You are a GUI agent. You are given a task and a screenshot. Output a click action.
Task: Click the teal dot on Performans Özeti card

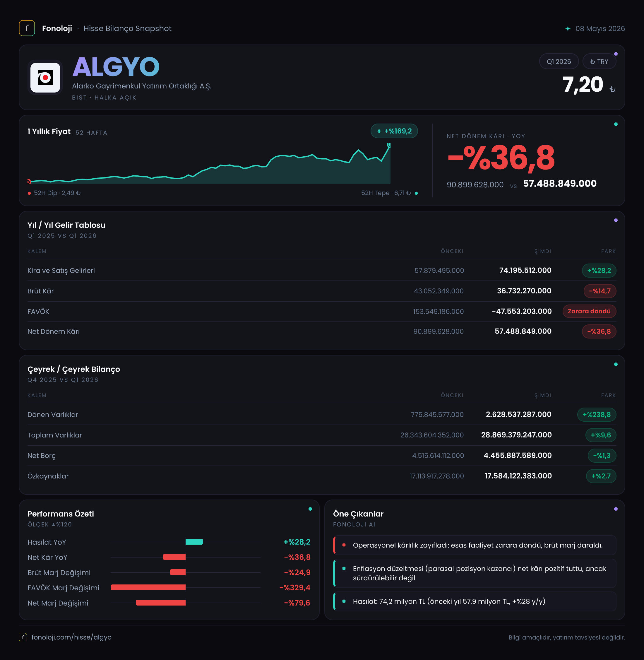click(310, 509)
